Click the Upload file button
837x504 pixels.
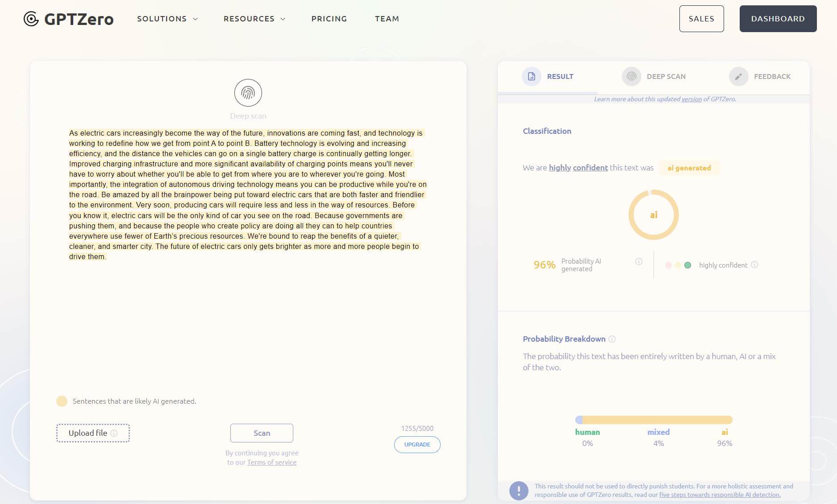pos(93,433)
